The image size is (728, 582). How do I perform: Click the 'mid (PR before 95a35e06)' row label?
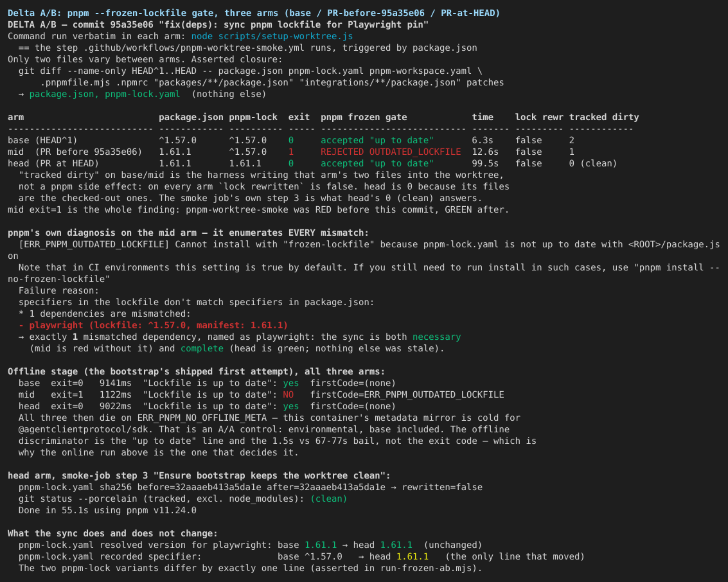[75, 152]
